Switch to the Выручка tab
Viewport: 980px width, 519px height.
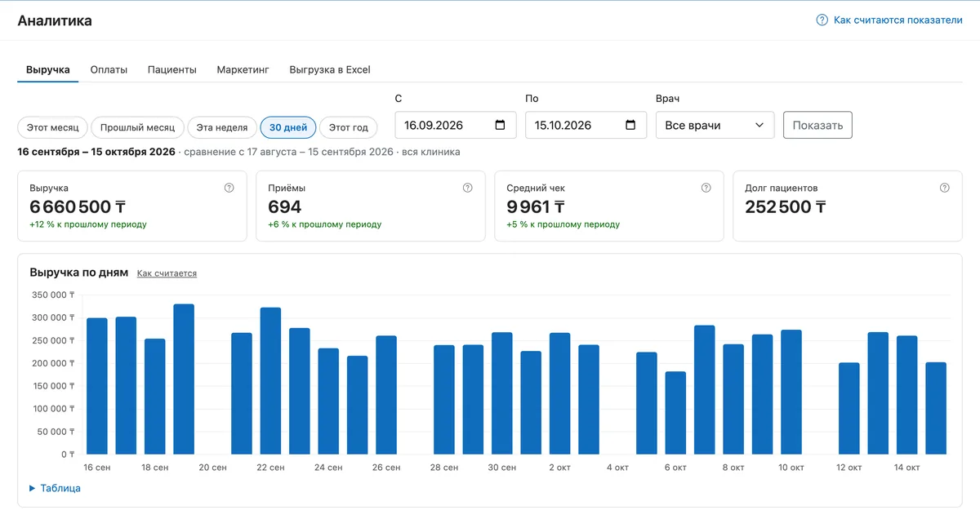[47, 69]
